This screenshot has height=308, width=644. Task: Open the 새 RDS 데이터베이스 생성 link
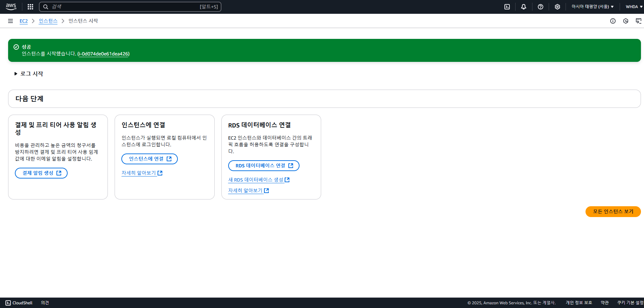259,180
